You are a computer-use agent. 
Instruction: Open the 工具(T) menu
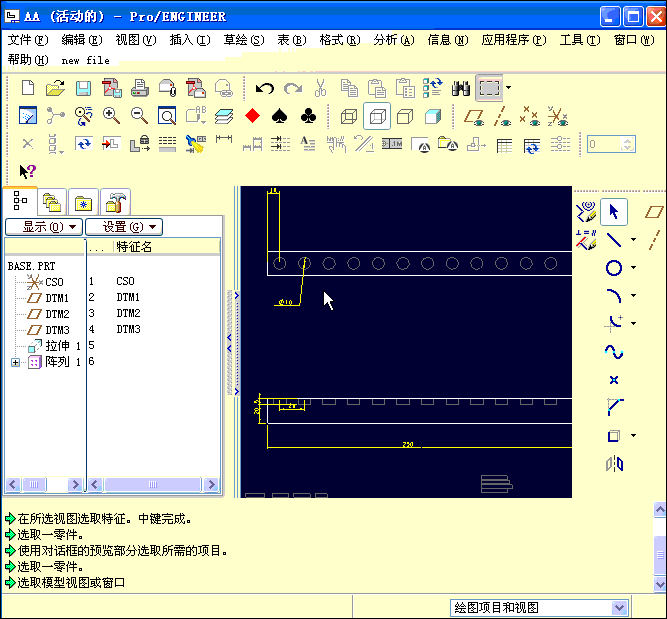pos(580,40)
